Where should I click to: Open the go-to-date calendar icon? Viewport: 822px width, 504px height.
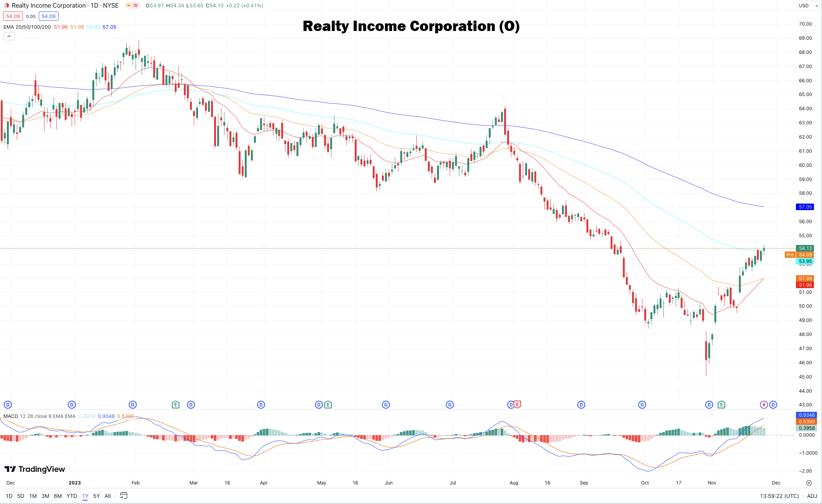click(123, 496)
